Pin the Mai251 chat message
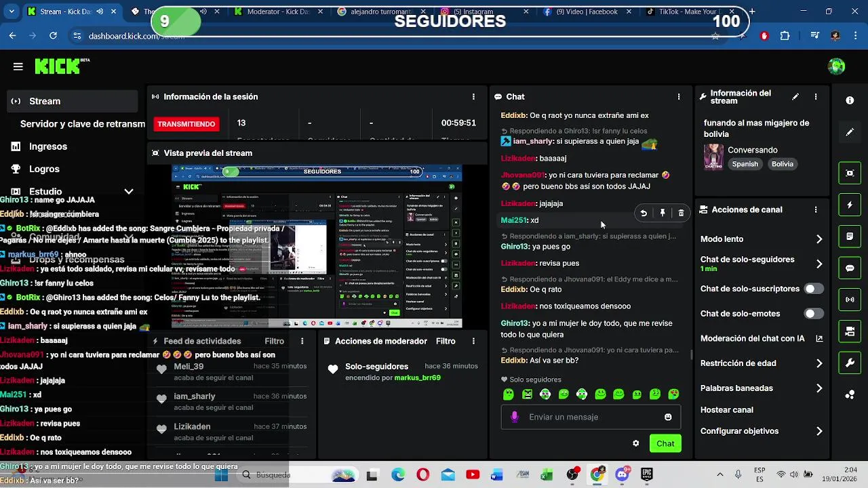 click(663, 213)
